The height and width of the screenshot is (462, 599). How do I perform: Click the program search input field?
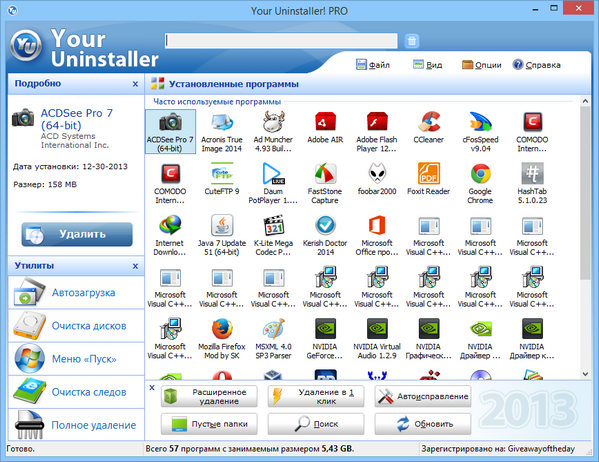(281, 41)
